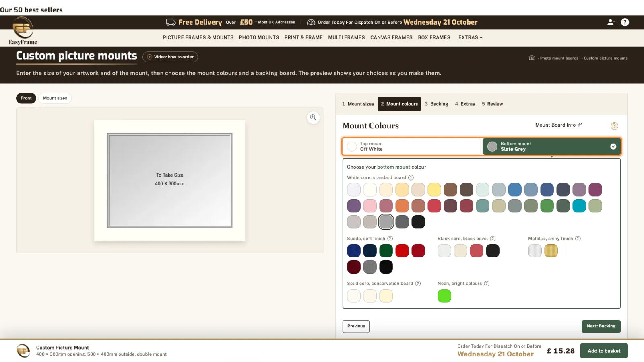Open PRINT & FRAME menu
Viewport: 644px width, 362px height.
pos(303,37)
